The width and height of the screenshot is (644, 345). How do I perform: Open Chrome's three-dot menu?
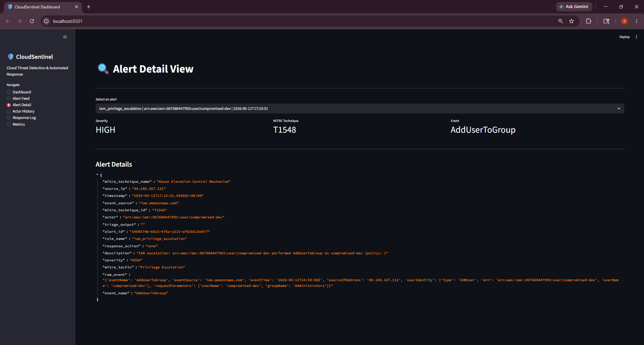636,21
